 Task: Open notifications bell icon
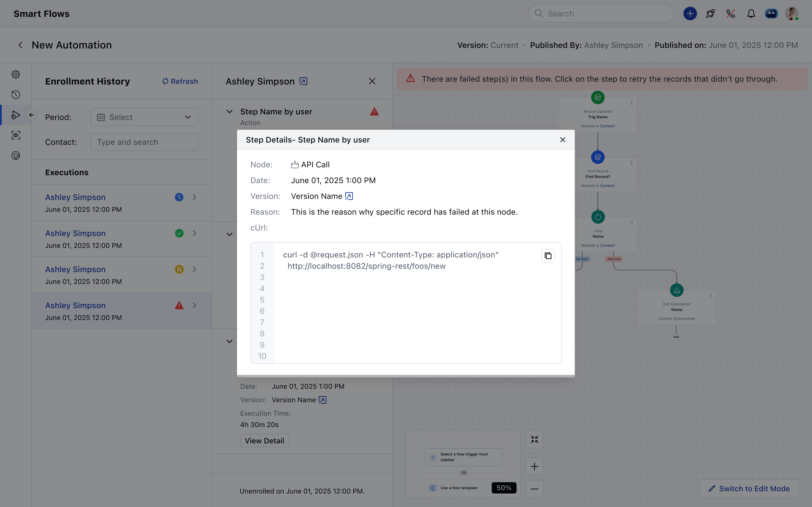click(751, 14)
